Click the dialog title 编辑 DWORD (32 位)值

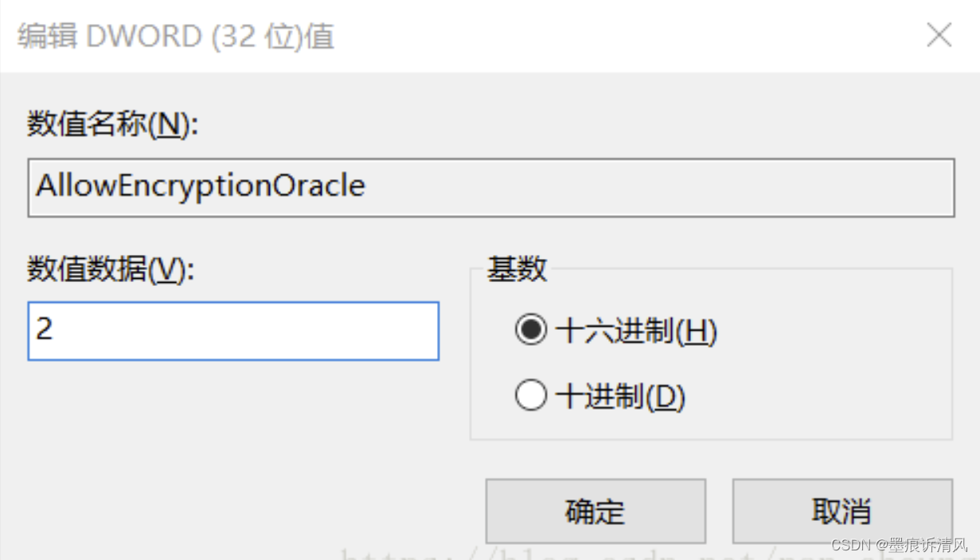click(176, 37)
